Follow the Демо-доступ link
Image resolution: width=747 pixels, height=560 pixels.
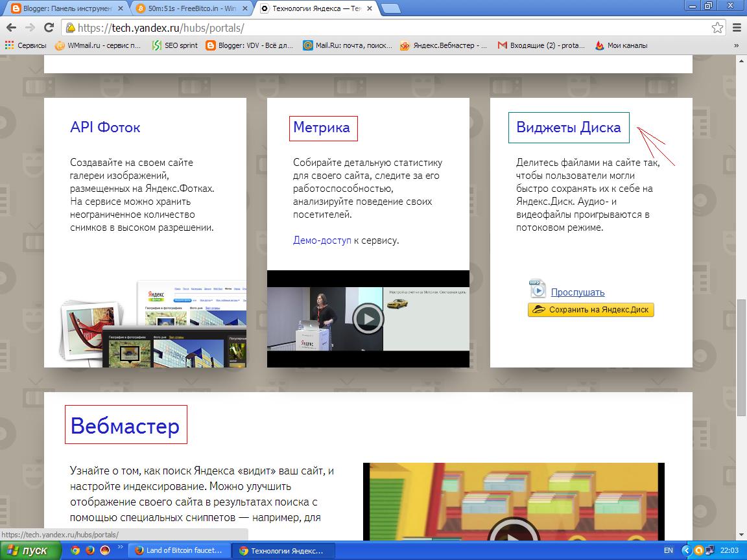pyautogui.click(x=322, y=240)
